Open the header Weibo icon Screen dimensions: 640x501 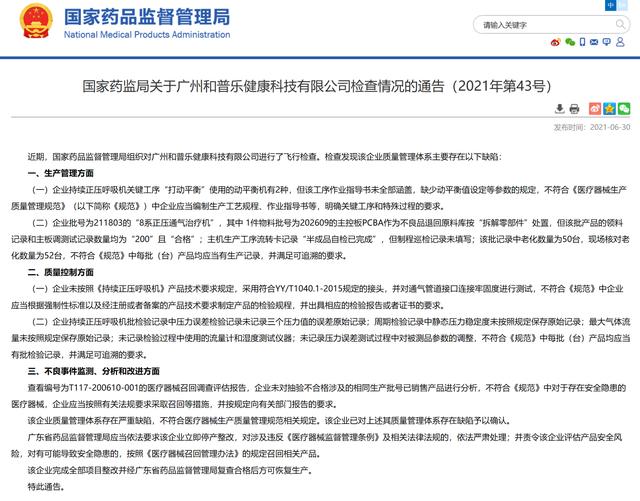555,42
